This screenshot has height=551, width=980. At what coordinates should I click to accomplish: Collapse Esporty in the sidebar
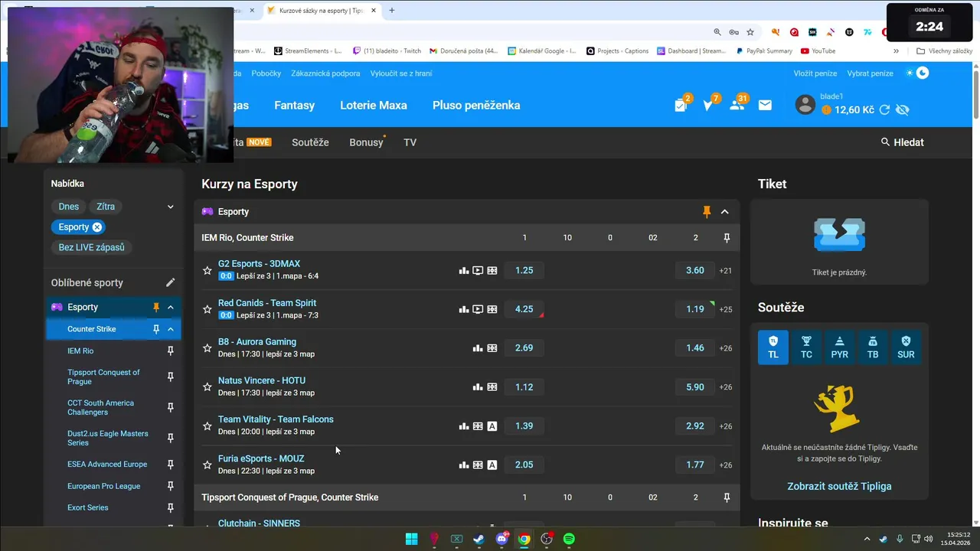pos(171,308)
